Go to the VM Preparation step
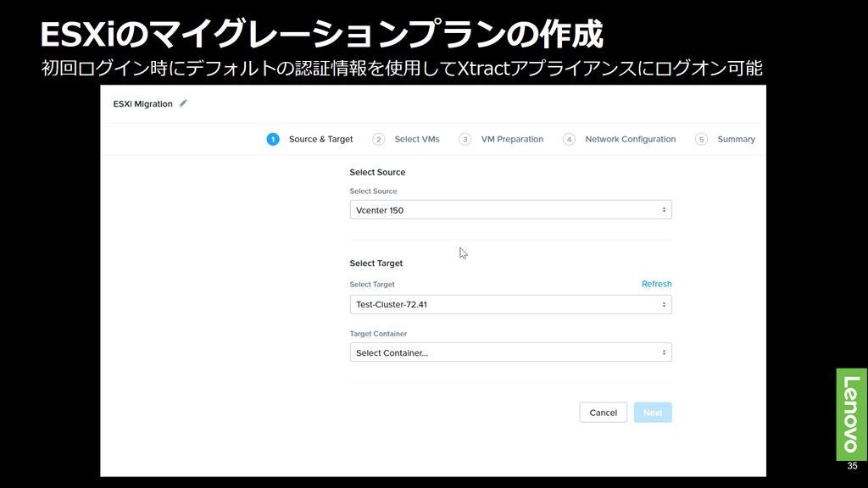This screenshot has width=868, height=488. pos(512,140)
